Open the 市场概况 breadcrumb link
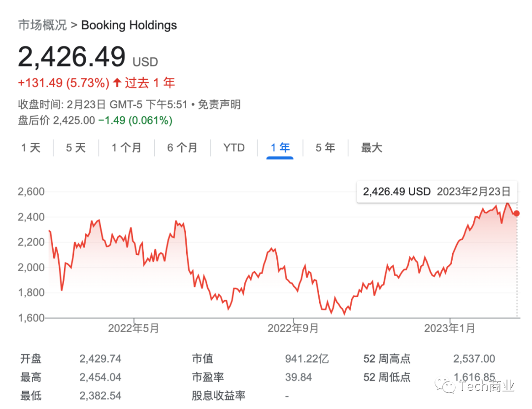532x409 pixels. coord(42,25)
